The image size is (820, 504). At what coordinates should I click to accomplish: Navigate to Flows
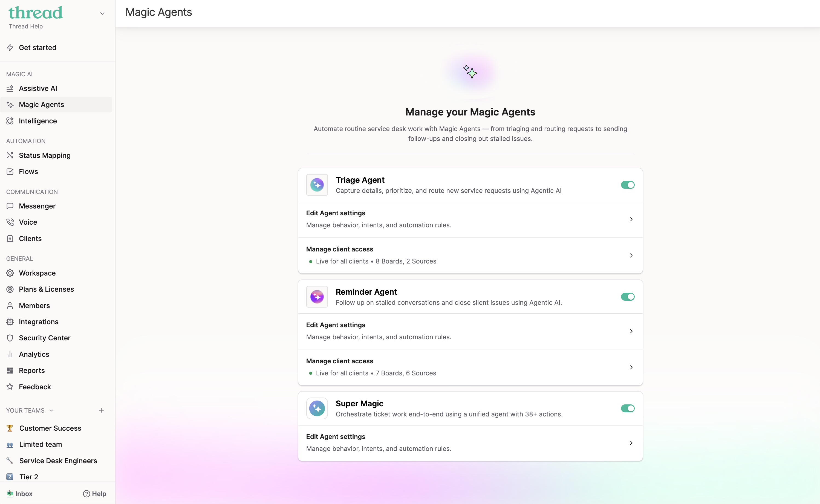click(56, 171)
